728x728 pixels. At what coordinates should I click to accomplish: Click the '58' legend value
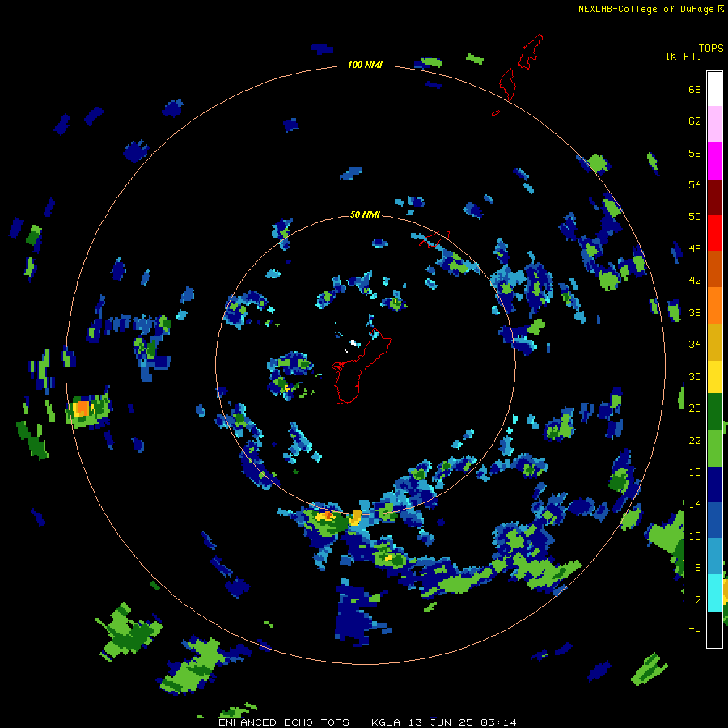tap(695, 153)
